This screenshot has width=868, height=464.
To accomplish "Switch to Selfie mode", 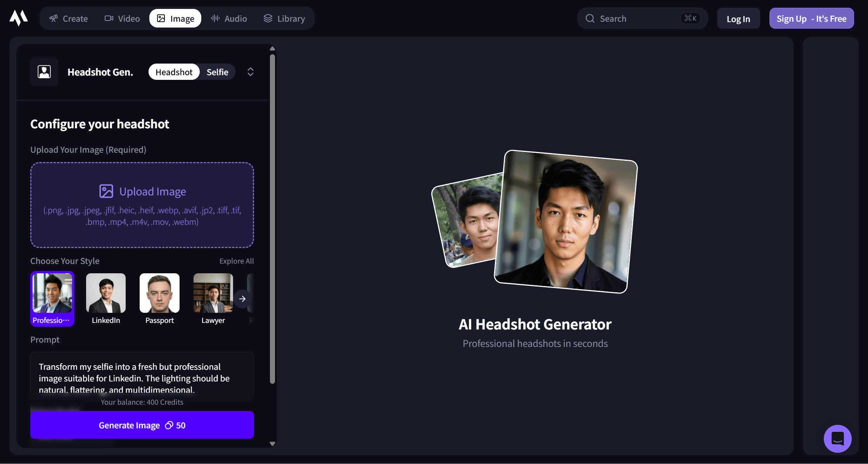I will point(217,72).
